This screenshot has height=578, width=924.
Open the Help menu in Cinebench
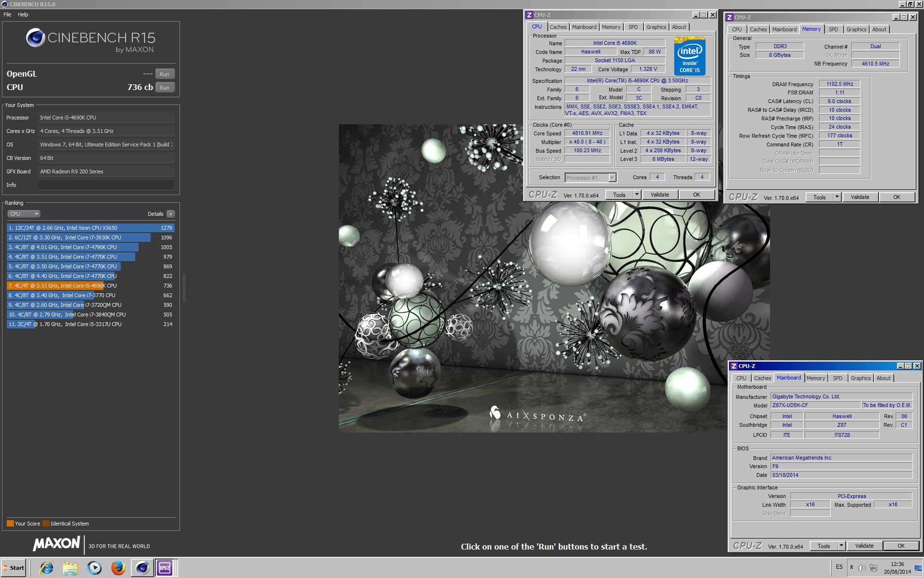click(x=23, y=14)
